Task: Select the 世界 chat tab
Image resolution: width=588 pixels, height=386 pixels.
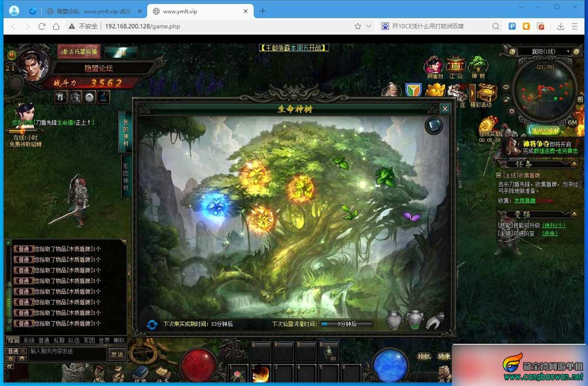Action: (104, 340)
